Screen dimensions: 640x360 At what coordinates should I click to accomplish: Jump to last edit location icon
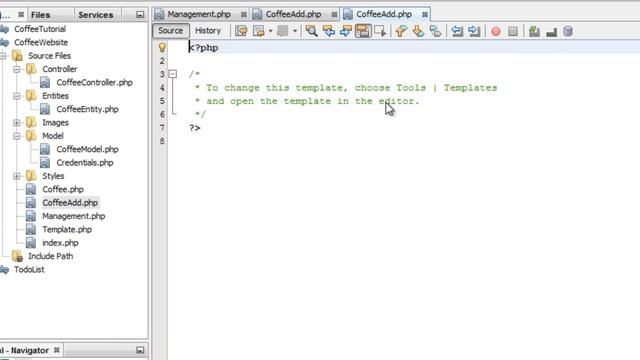point(241,31)
